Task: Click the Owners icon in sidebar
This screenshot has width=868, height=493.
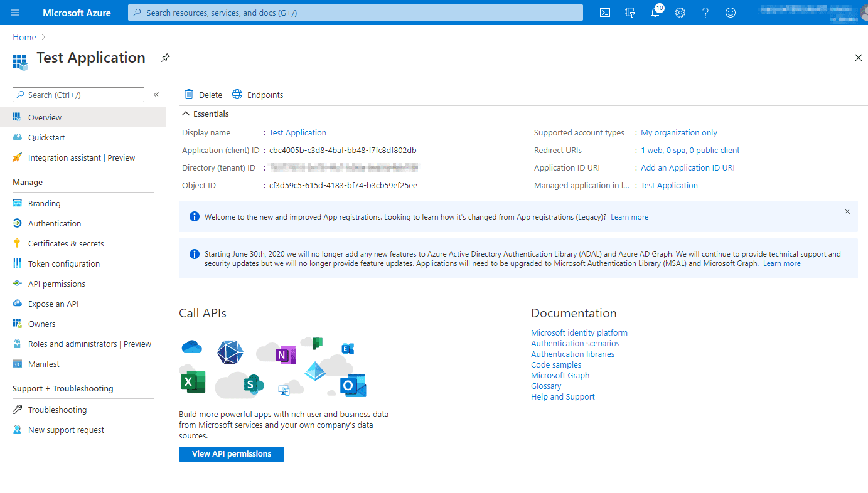Action: [x=17, y=324]
